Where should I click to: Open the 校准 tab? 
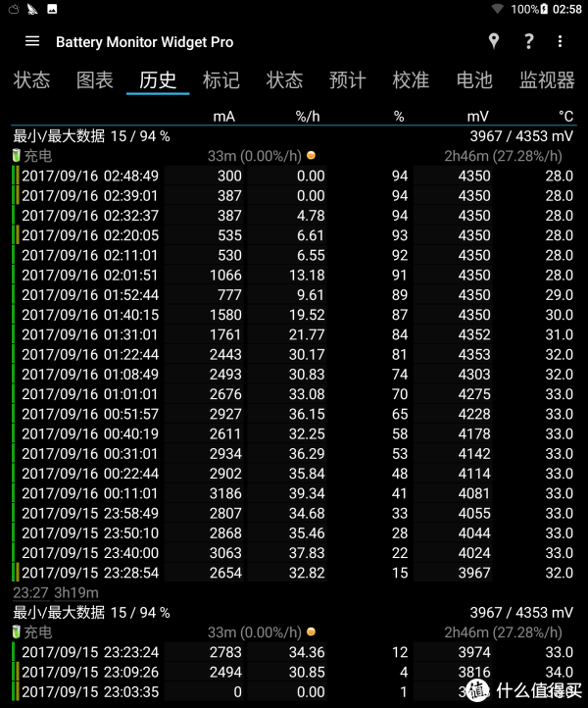click(x=411, y=80)
